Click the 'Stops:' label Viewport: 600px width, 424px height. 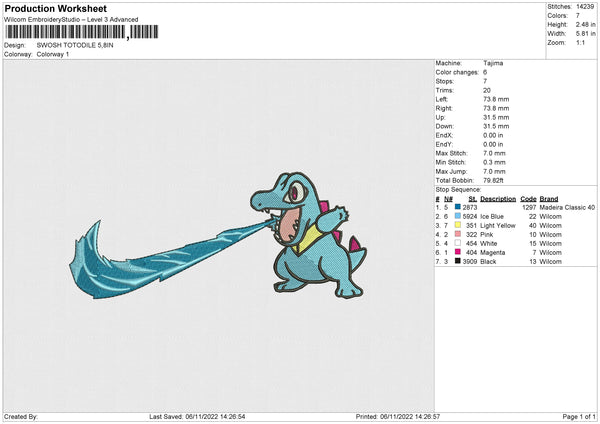pos(445,81)
